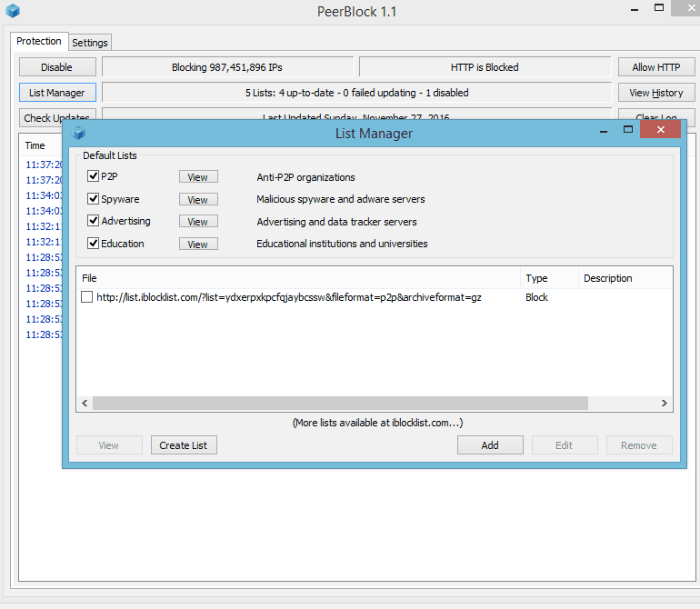Click the List Manager dialog cube icon
The height and width of the screenshot is (609, 700).
[x=78, y=133]
